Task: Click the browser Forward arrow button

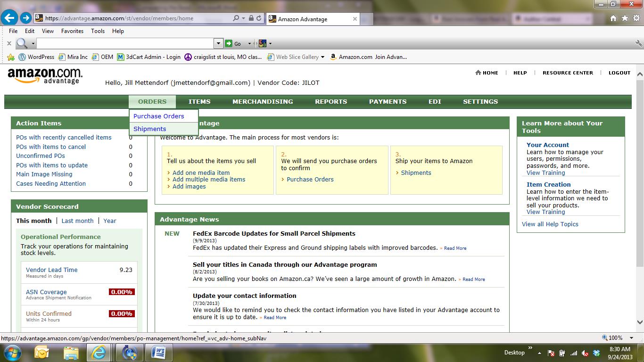Action: tap(26, 18)
